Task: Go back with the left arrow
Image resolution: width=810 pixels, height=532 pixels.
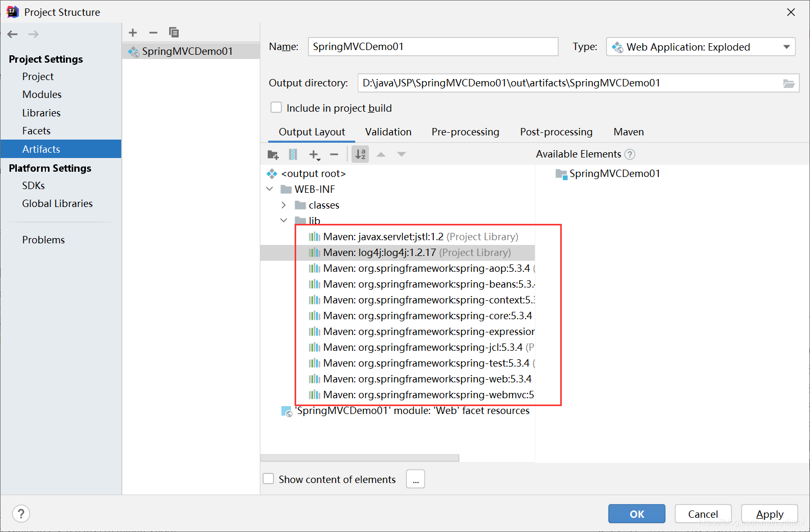Action: point(13,34)
